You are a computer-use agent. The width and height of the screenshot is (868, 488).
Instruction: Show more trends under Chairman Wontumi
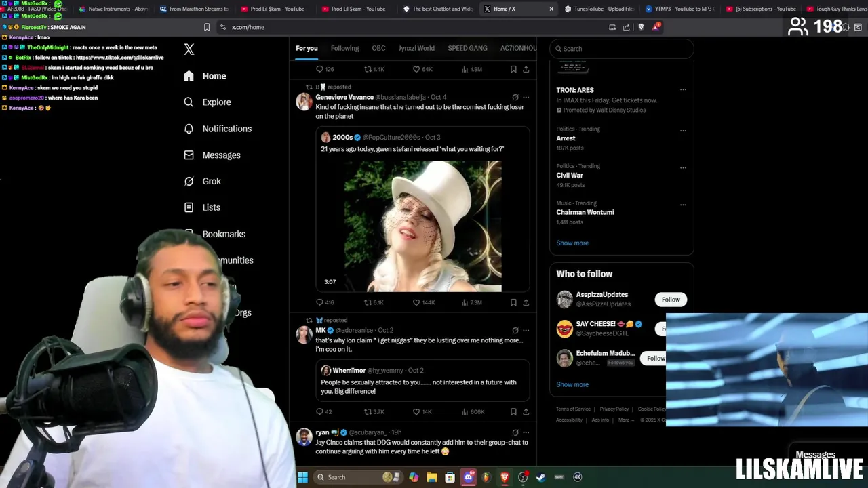pyautogui.click(x=572, y=243)
